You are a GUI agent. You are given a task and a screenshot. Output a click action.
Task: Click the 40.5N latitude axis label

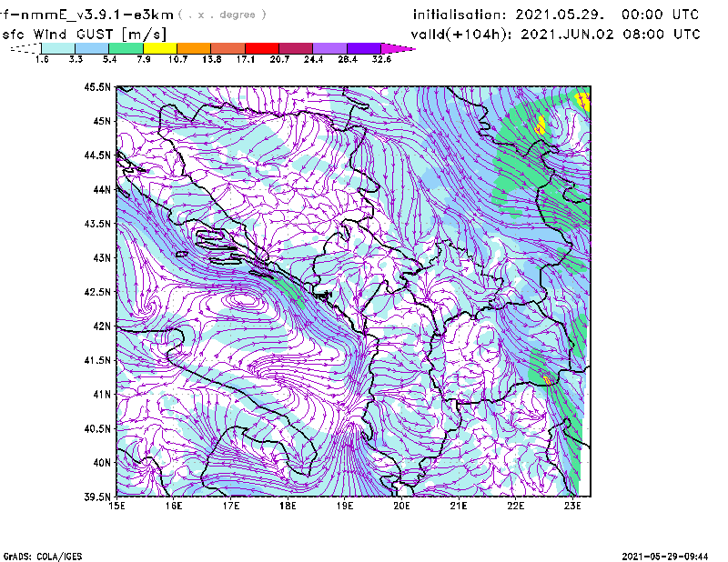pyautogui.click(x=97, y=428)
